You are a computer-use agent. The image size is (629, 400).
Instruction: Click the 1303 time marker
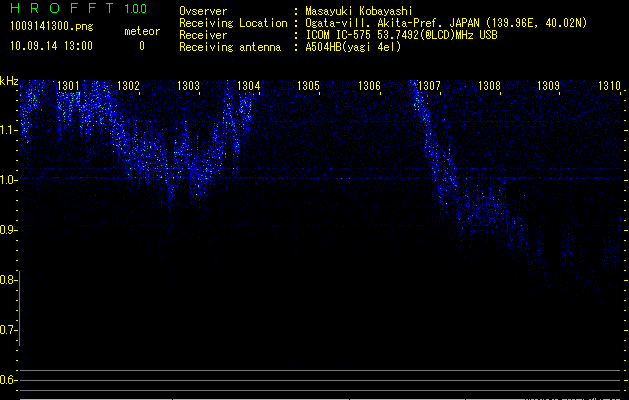pos(189,86)
